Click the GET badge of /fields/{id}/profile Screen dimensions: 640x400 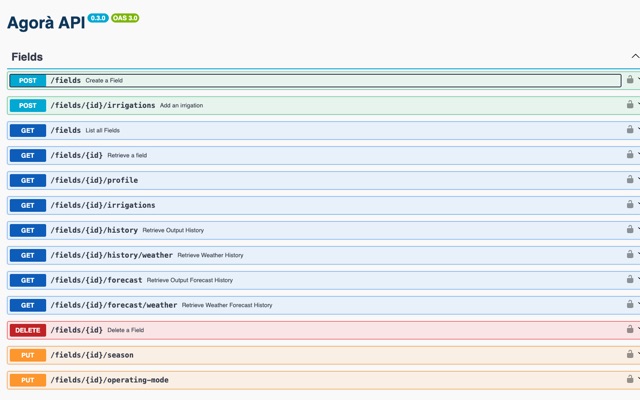click(x=28, y=180)
